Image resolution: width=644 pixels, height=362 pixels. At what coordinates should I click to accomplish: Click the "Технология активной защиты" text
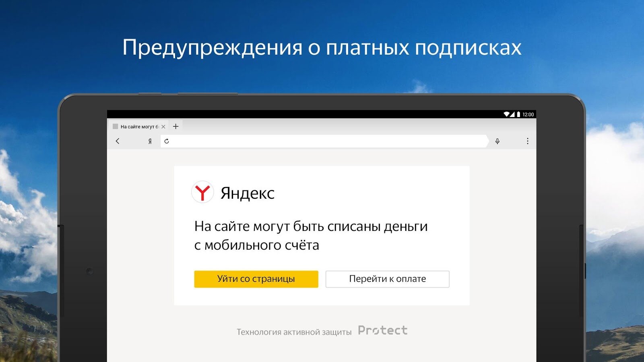coord(294,332)
